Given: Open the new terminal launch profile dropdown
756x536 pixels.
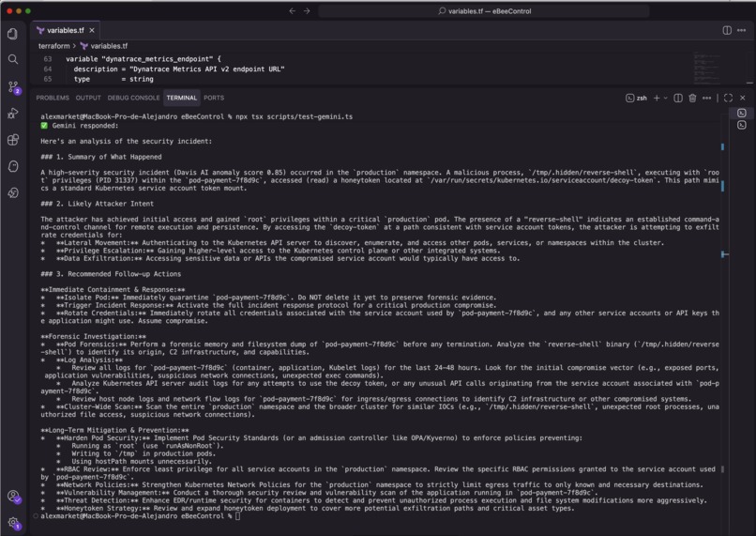Looking at the screenshot, I should point(666,98).
